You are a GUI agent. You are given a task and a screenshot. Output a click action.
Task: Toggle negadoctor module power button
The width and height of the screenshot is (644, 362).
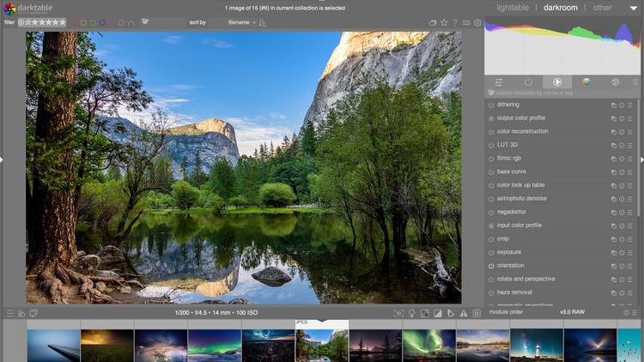491,213
